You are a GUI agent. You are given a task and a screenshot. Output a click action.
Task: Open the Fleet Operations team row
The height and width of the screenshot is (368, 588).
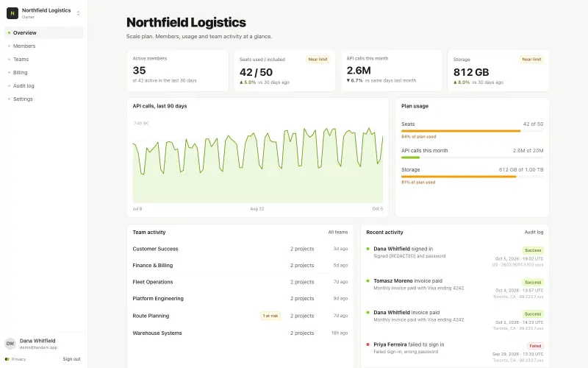(x=240, y=282)
